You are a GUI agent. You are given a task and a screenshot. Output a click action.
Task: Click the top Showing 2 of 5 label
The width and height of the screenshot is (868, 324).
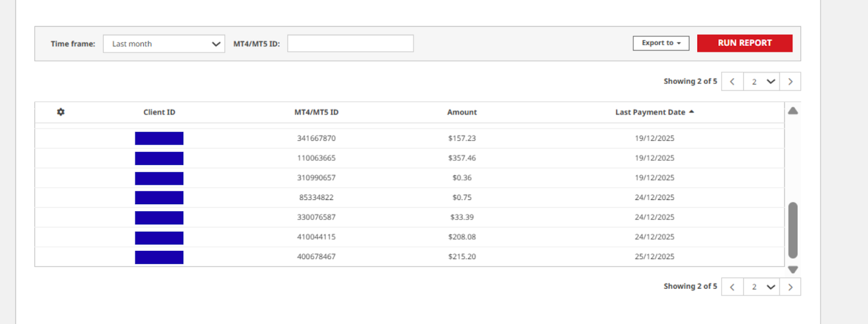pos(690,81)
